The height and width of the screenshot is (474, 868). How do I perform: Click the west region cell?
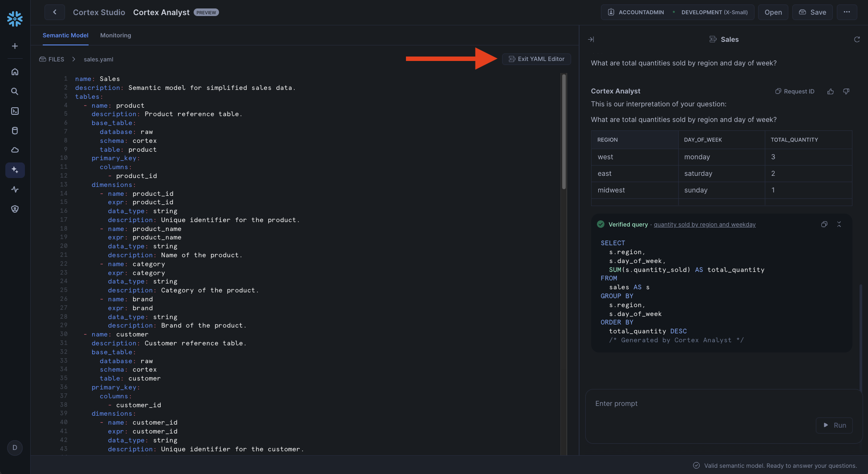point(634,157)
